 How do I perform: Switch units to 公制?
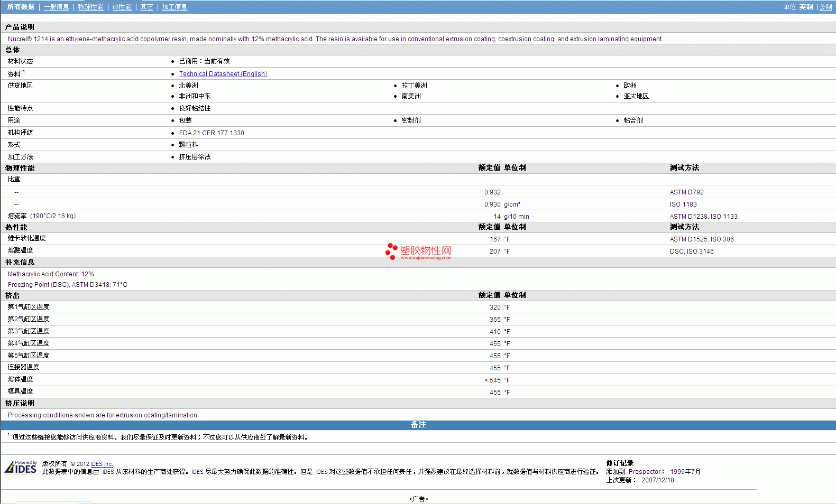825,7
